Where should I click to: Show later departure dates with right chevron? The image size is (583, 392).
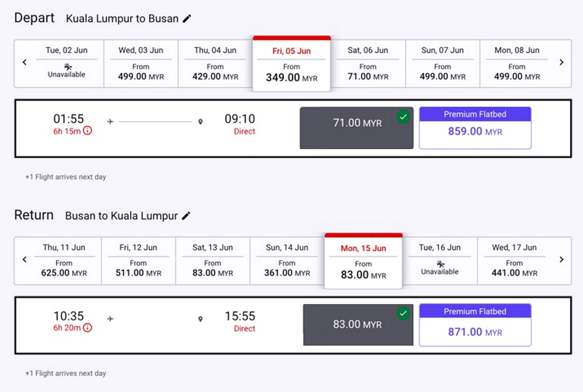pyautogui.click(x=562, y=63)
